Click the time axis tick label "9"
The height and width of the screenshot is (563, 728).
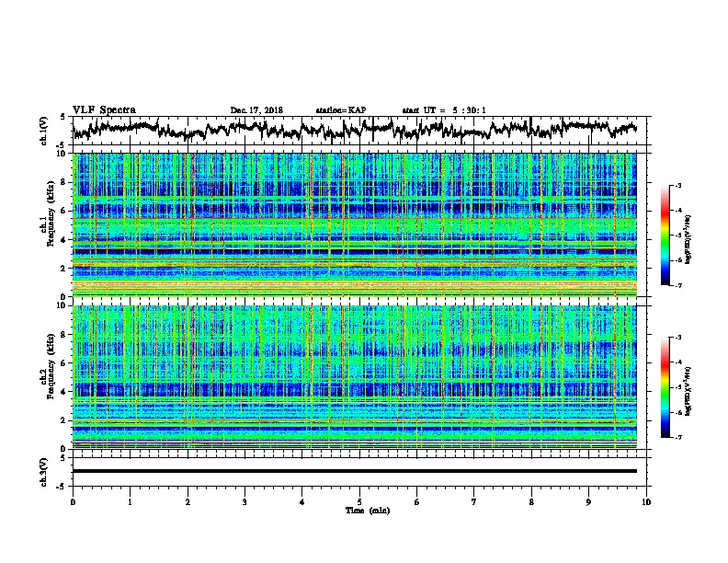(x=588, y=502)
